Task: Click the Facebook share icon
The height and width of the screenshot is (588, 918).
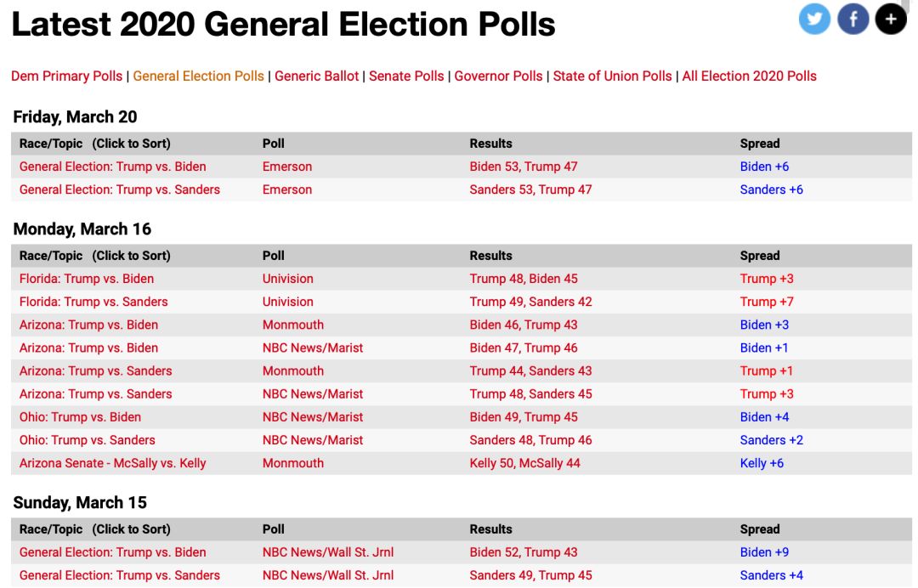Action: 853,19
